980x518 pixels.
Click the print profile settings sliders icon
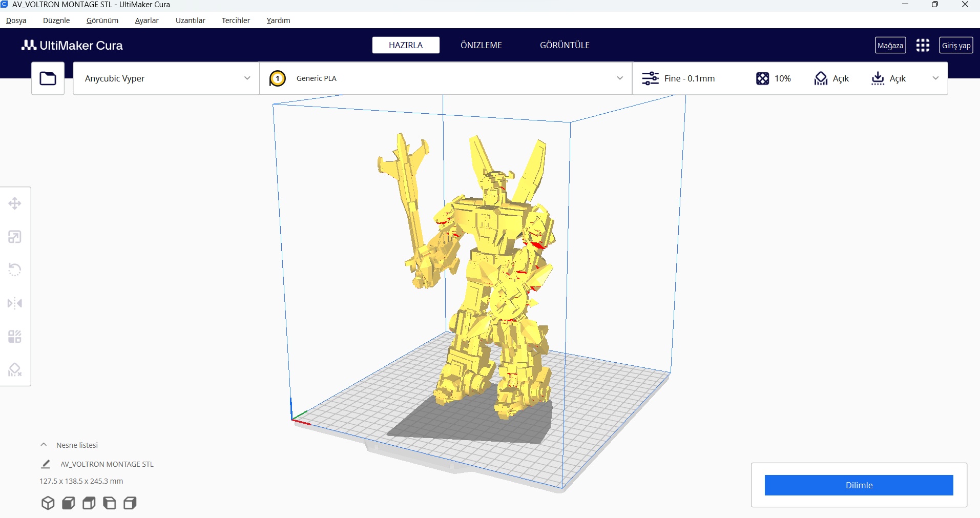pyautogui.click(x=650, y=78)
